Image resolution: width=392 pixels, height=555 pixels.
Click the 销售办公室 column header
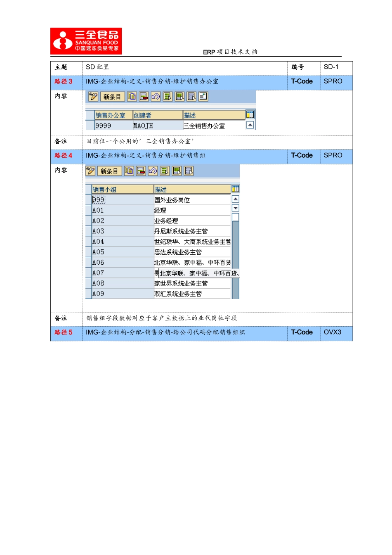click(x=113, y=115)
